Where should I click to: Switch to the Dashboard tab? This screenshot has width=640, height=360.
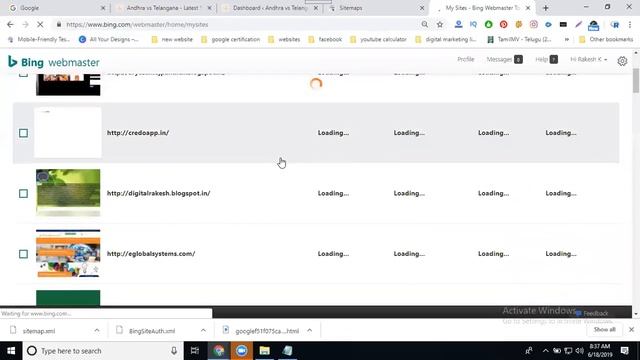tap(269, 8)
